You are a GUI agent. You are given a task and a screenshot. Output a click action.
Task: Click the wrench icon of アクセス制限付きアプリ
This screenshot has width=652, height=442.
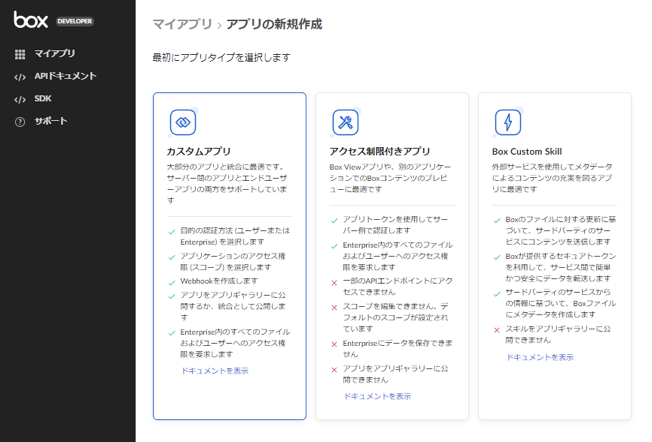pos(346,122)
